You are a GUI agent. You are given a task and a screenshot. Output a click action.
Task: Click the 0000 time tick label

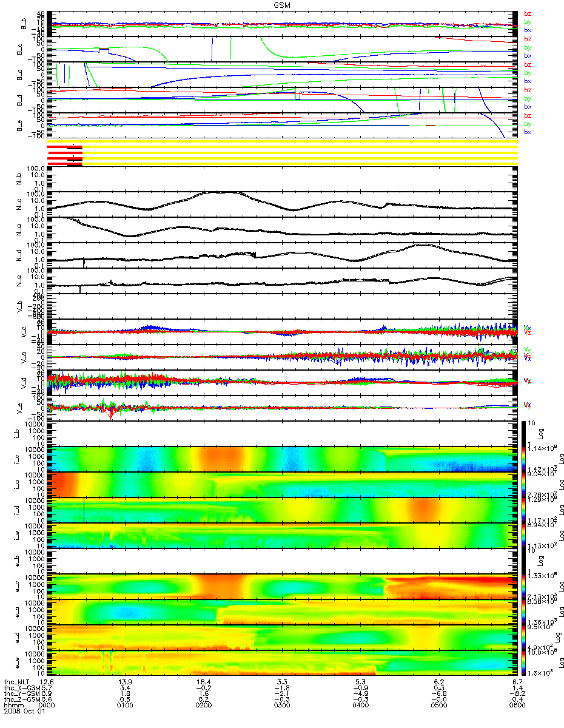tap(47, 706)
